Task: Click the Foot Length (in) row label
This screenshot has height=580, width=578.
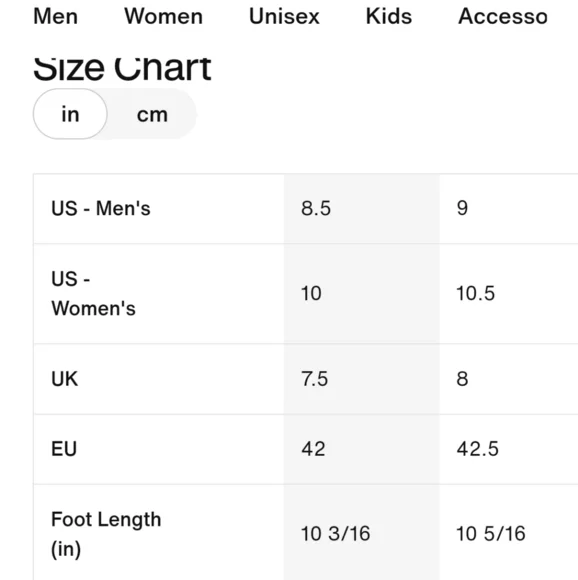Action: 106,534
